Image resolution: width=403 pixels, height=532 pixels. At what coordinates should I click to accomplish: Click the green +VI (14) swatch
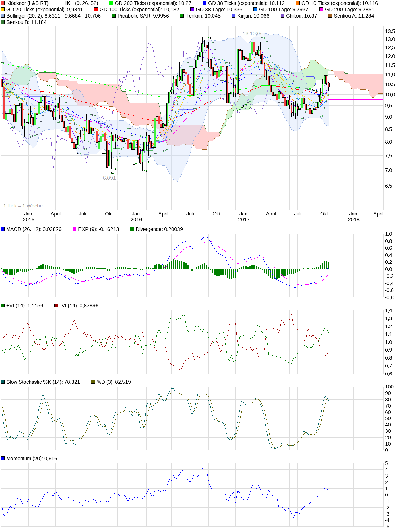click(3, 306)
